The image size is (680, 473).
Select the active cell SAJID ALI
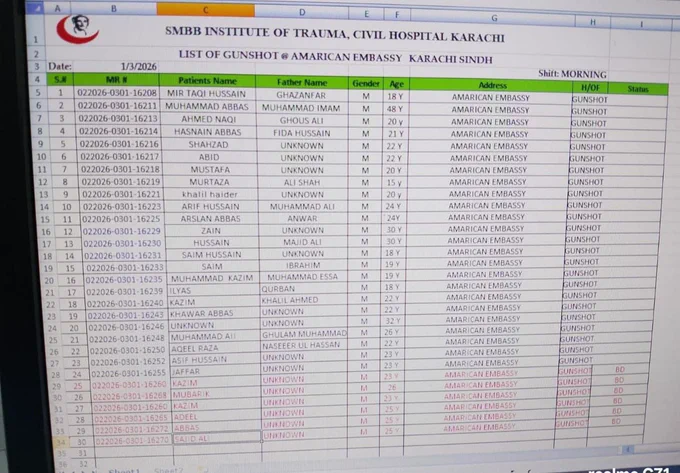[x=217, y=438]
